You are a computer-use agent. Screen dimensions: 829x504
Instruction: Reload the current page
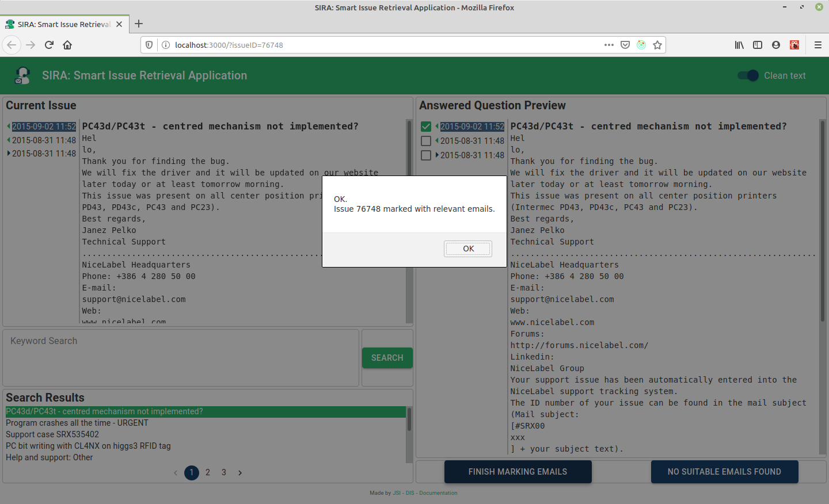click(x=48, y=45)
